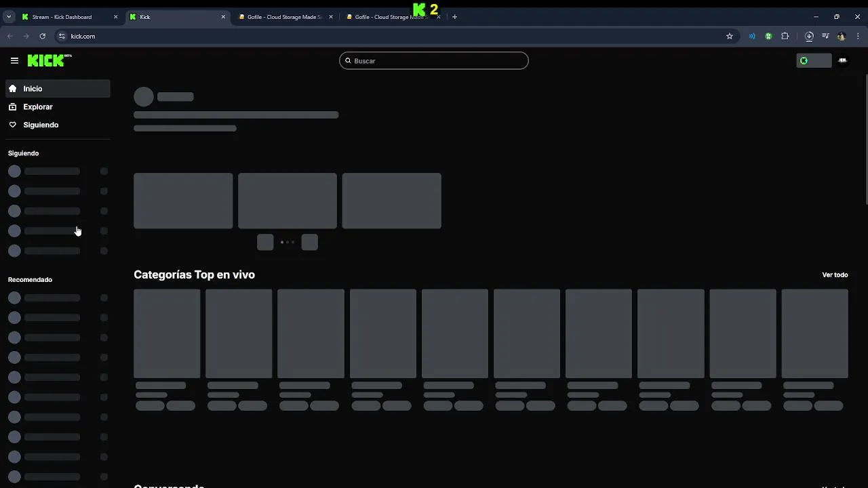Expand the tab search dropdown arrow
This screenshot has height=488, width=868.
point(9,17)
